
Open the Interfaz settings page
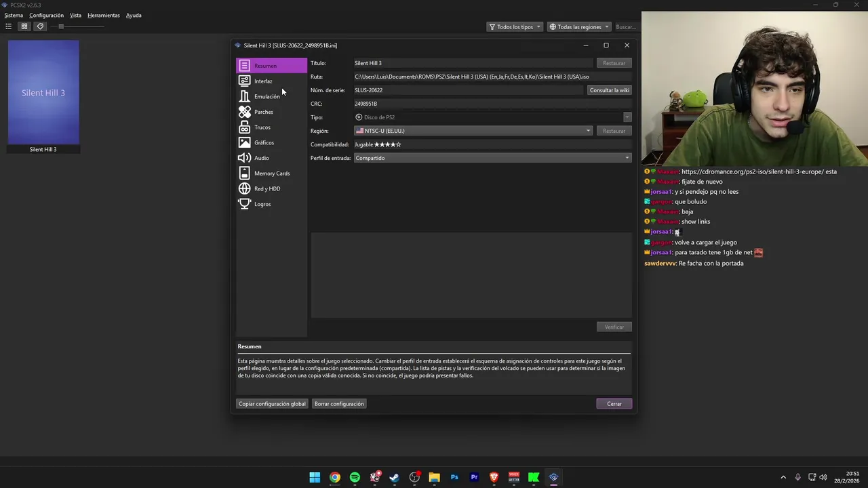[x=271, y=81]
